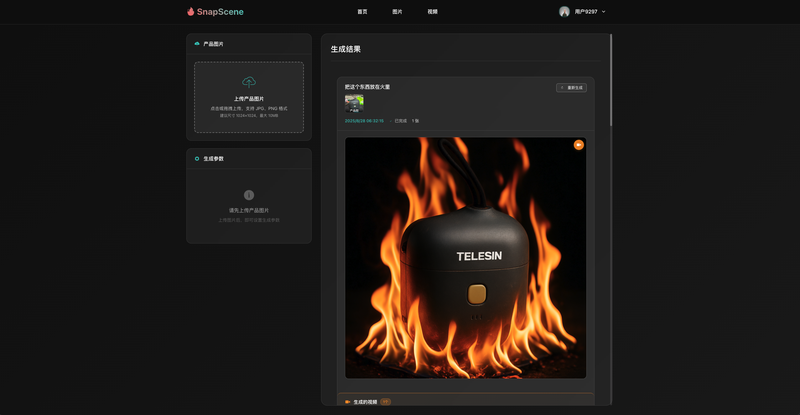
Task: Click the SnapScene brand name text
Action: 220,12
